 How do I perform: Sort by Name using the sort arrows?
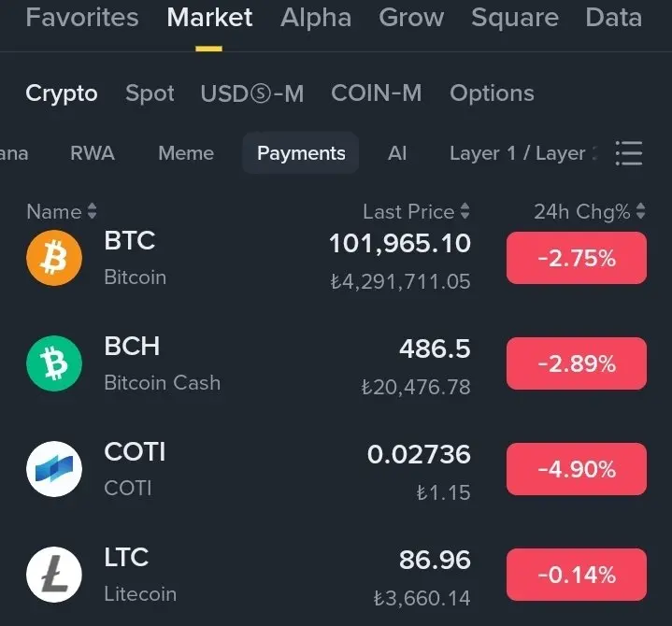[x=92, y=211]
